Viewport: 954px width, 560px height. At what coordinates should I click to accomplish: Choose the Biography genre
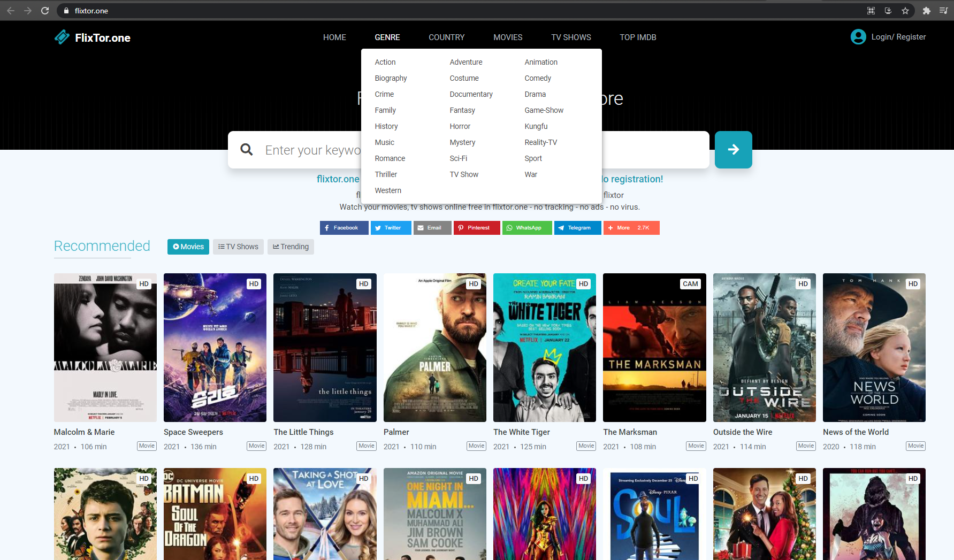coord(391,78)
